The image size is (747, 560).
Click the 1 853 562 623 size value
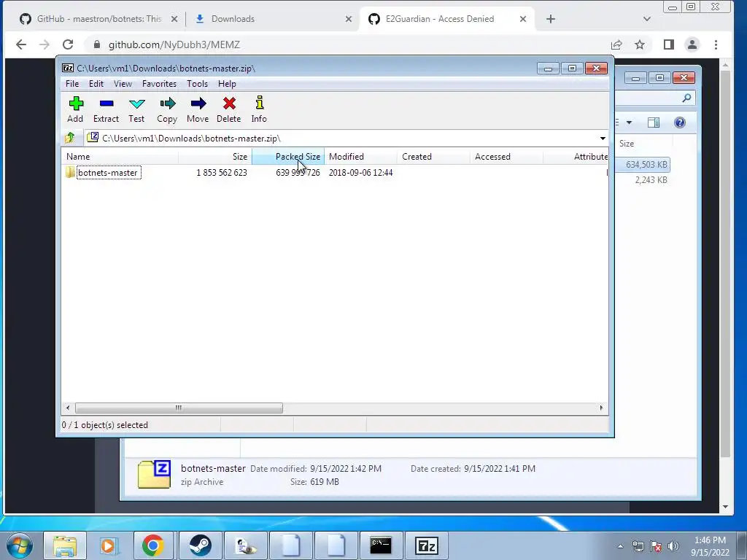[222, 172]
